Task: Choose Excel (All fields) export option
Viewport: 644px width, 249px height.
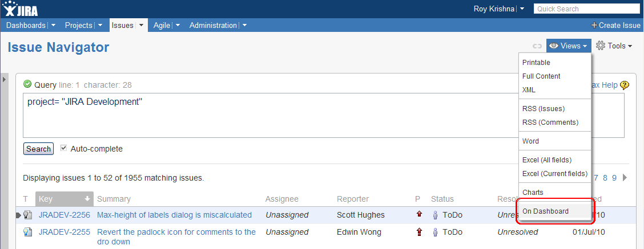Action: (547, 160)
